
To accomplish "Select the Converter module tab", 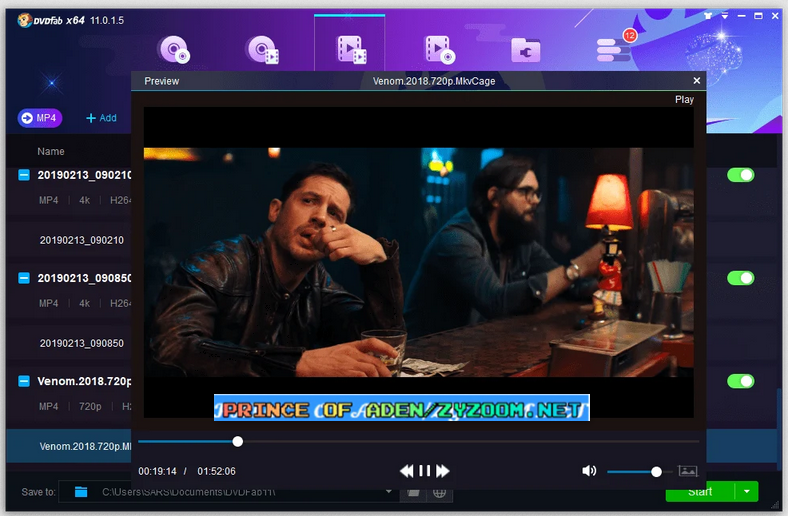I will pyautogui.click(x=350, y=49).
